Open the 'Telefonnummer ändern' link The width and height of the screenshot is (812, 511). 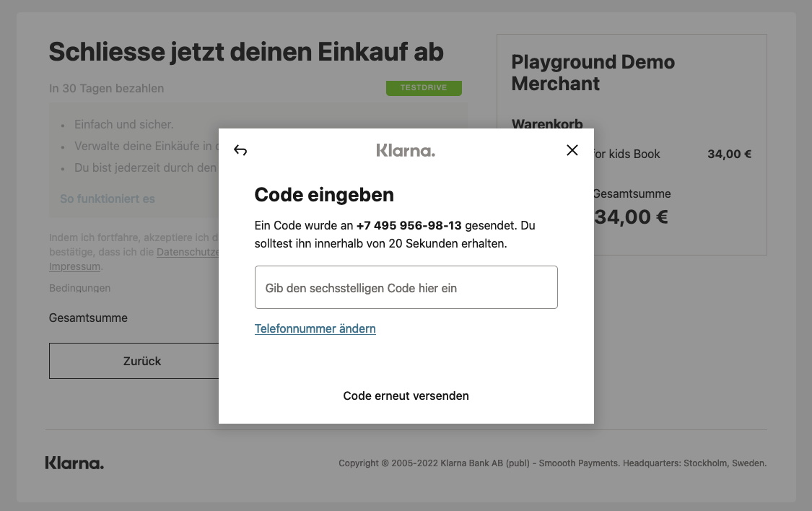tap(315, 329)
